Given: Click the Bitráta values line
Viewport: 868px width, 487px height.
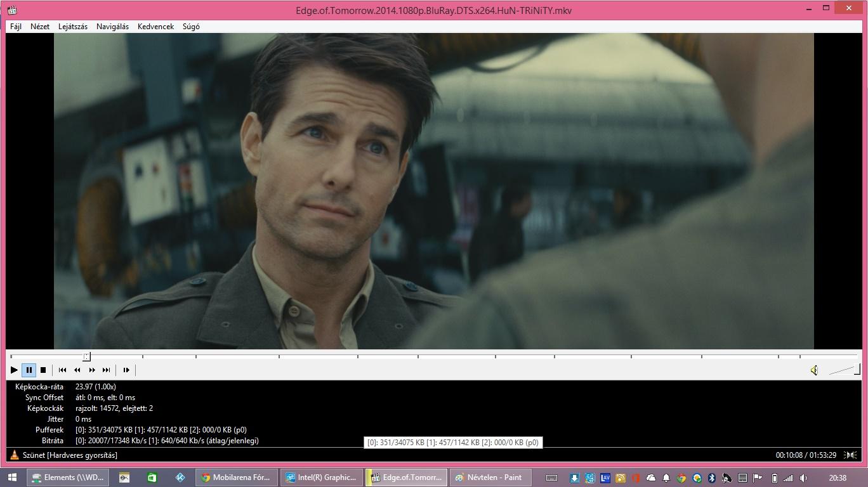Looking at the screenshot, I should (167, 441).
